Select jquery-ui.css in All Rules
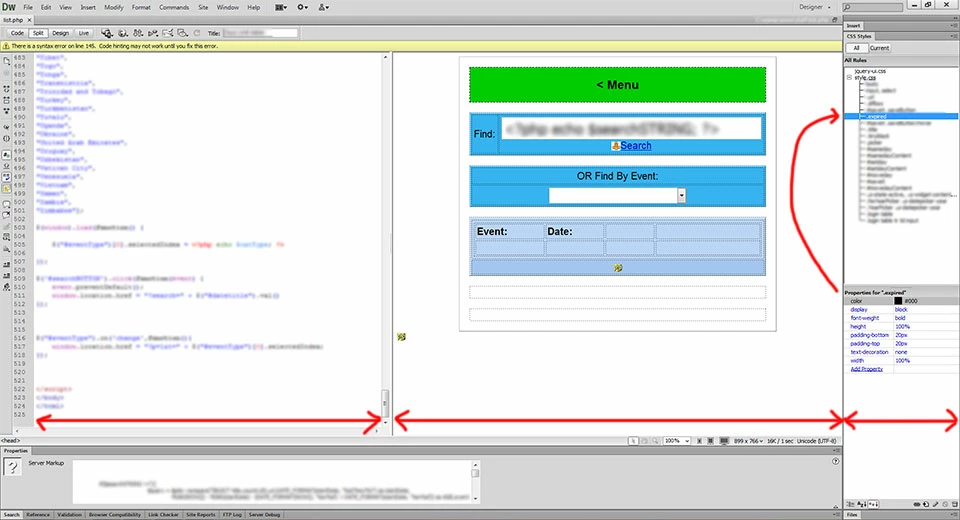Viewport: 960px width, 520px height. point(870,71)
